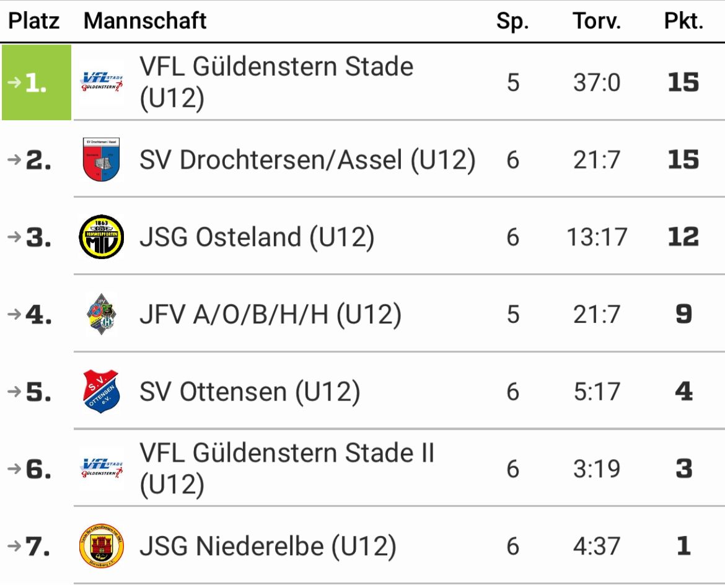Click the Platz column header
The width and height of the screenshot is (725, 588).
(34, 21)
